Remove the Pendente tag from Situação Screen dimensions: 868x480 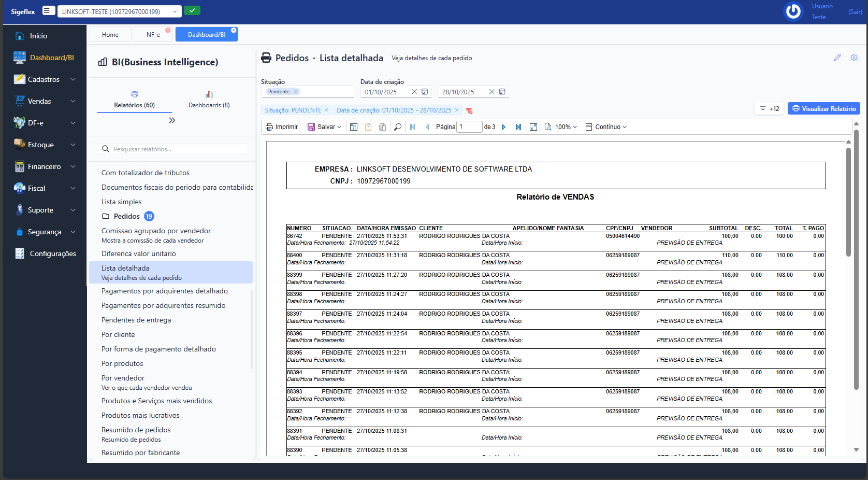point(296,92)
